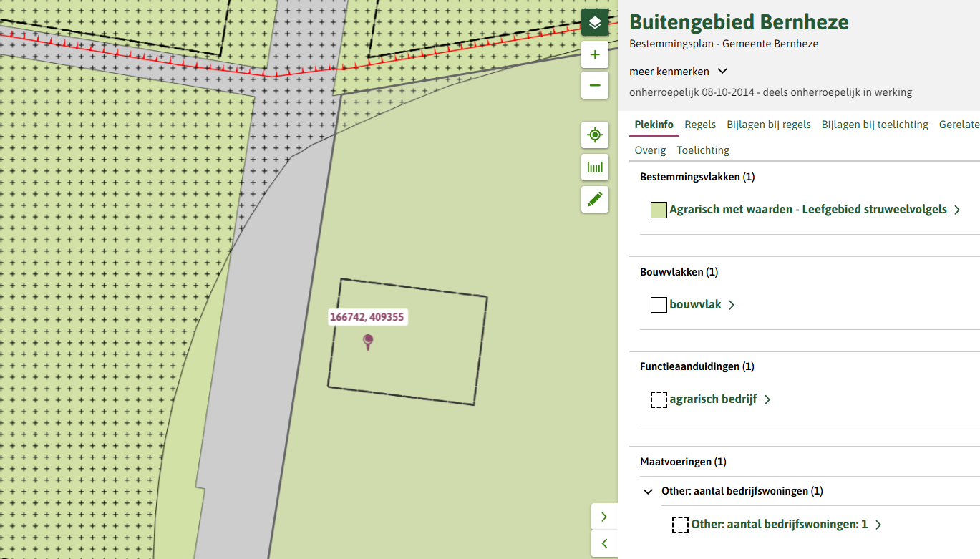Open Agrarisch met waarden - Leefgebied struweelvolgels link

[x=808, y=210]
